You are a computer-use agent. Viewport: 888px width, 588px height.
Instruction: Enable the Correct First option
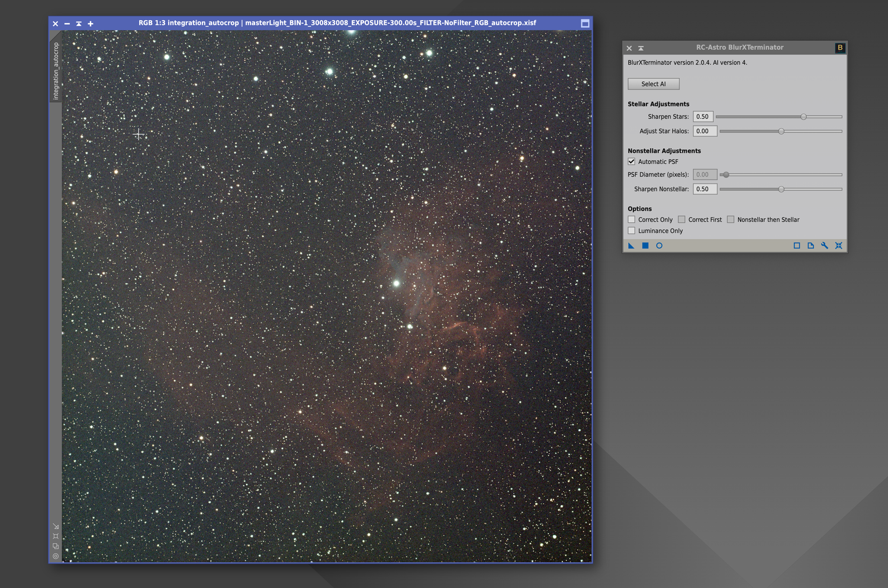click(681, 220)
